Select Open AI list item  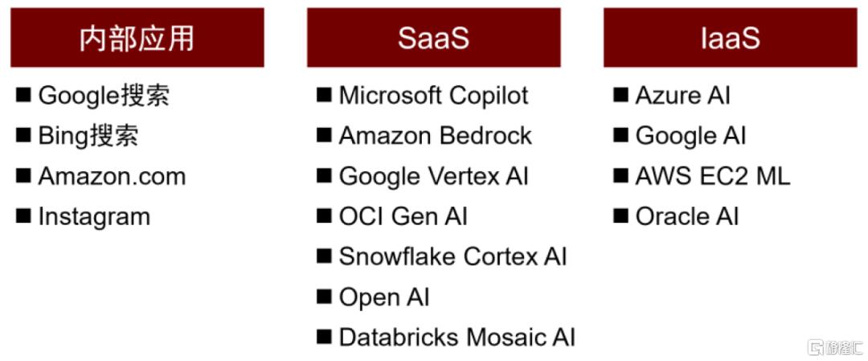tap(384, 297)
